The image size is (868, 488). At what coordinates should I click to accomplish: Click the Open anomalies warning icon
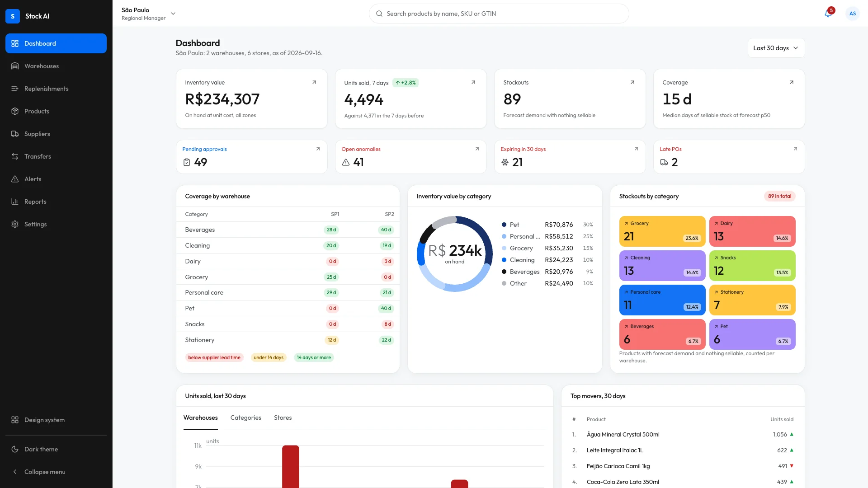coord(346,162)
